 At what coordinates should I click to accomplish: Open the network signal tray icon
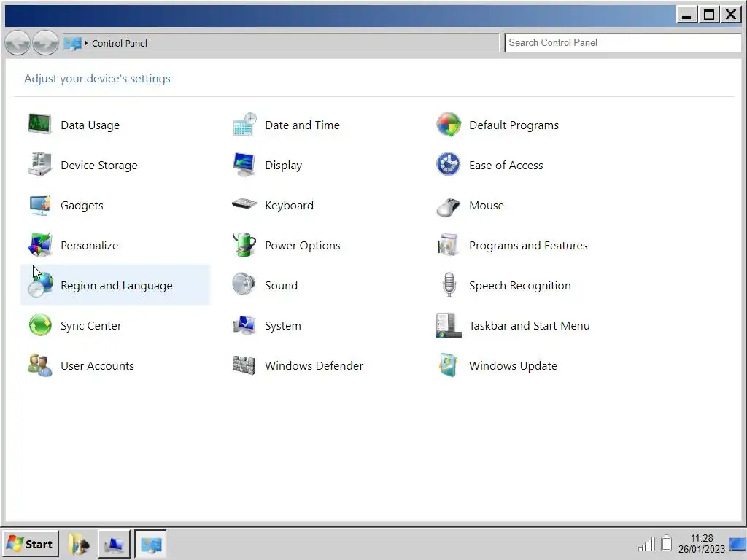(646, 544)
